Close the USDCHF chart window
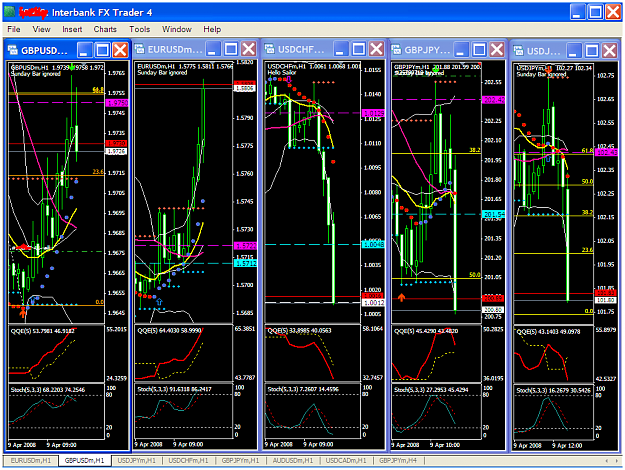The height and width of the screenshot is (470, 625). click(x=376, y=49)
